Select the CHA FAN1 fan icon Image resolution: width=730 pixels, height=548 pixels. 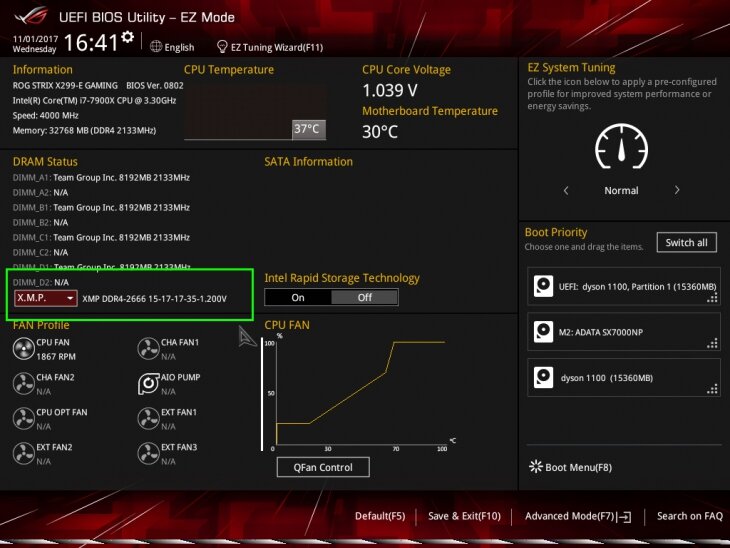pyautogui.click(x=149, y=349)
